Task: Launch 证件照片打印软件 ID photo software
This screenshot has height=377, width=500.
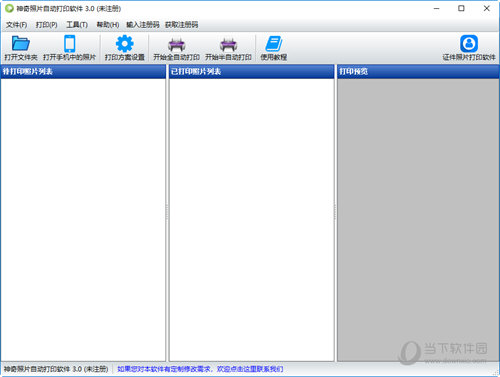Action: (x=469, y=48)
